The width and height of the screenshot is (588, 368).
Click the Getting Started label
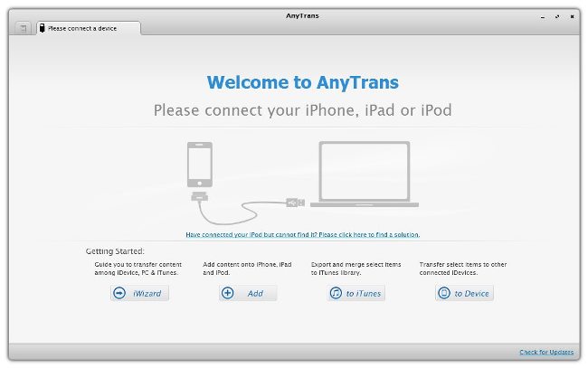(115, 251)
